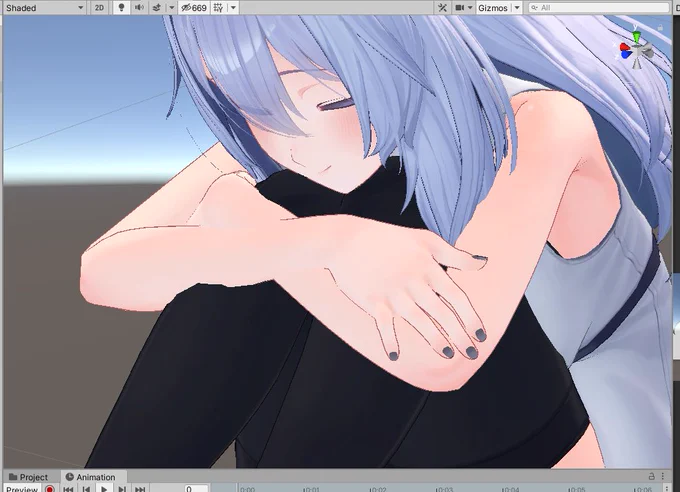The width and height of the screenshot is (680, 492).
Task: Toggle hidden objects visibility showing 669
Action: coord(193,8)
